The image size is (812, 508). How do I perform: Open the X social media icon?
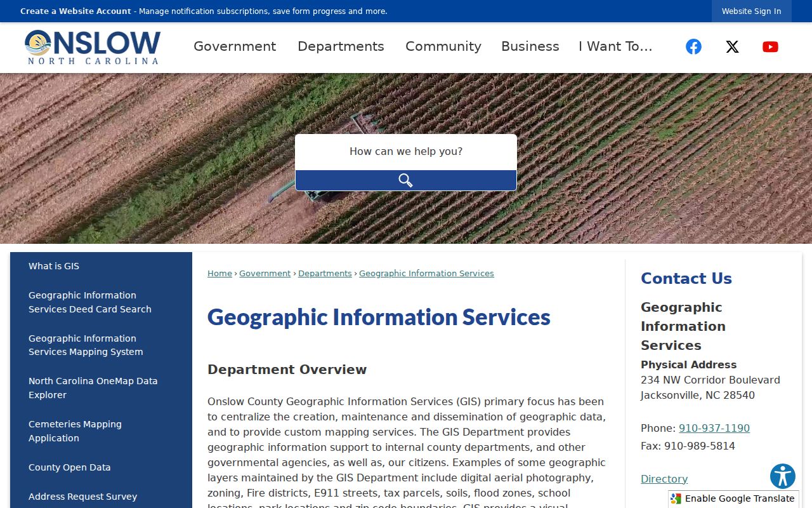(x=732, y=46)
